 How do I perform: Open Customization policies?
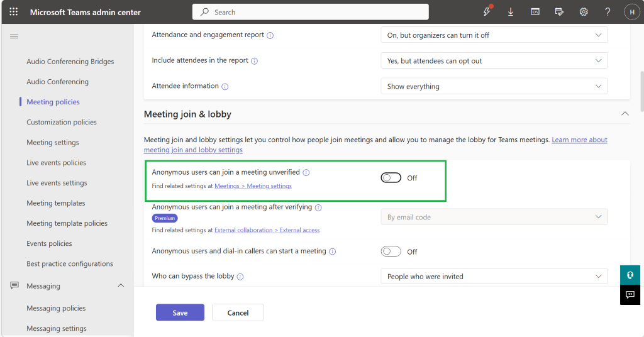tap(62, 122)
